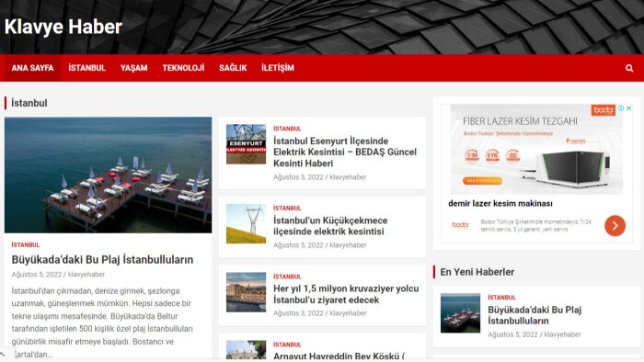Open the cruise ship article thumbnail
The image size is (644, 362).
click(x=246, y=292)
